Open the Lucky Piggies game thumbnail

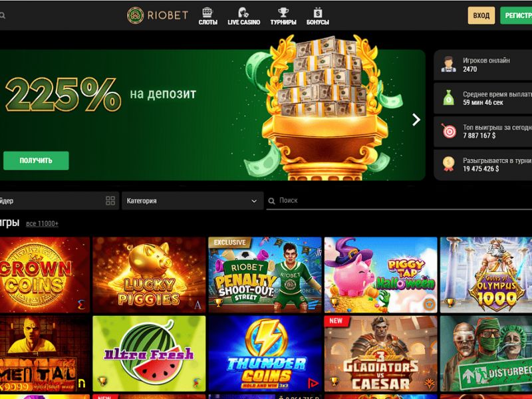(149, 275)
